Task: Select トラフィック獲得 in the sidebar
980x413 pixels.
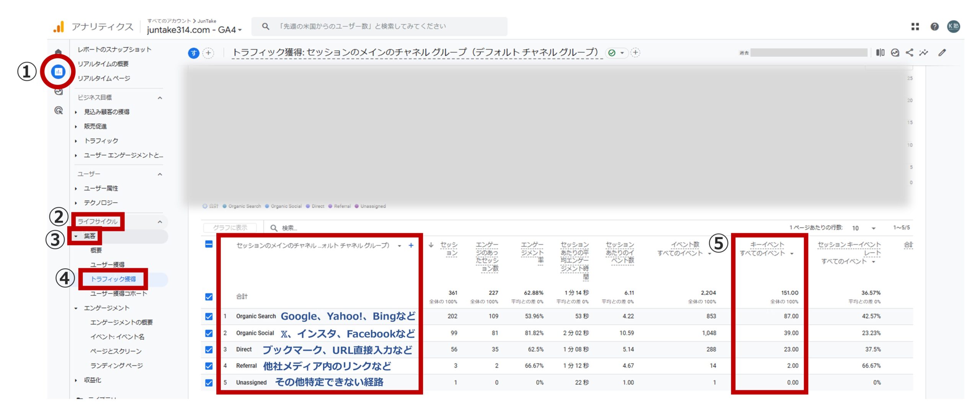Action: point(113,279)
